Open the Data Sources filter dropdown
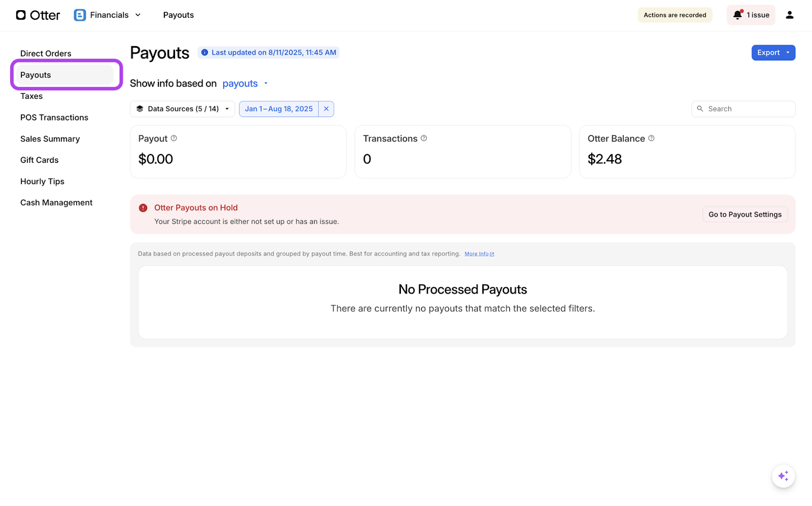 [183, 109]
